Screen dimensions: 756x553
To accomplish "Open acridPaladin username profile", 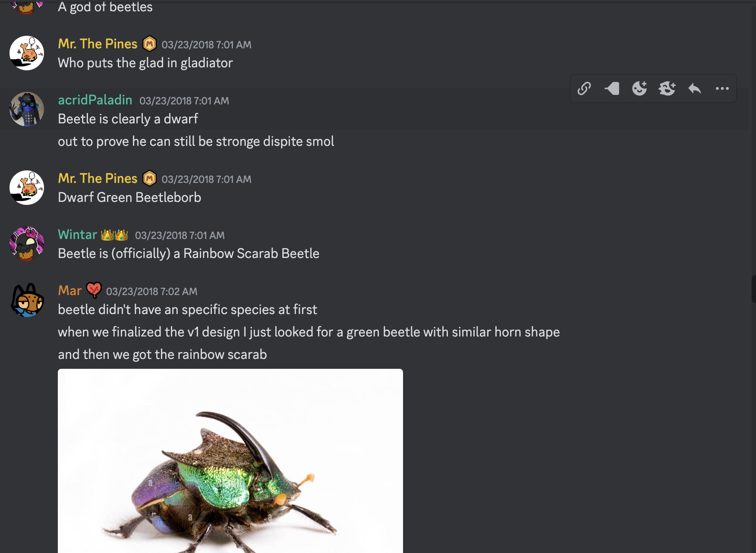I will 95,100.
